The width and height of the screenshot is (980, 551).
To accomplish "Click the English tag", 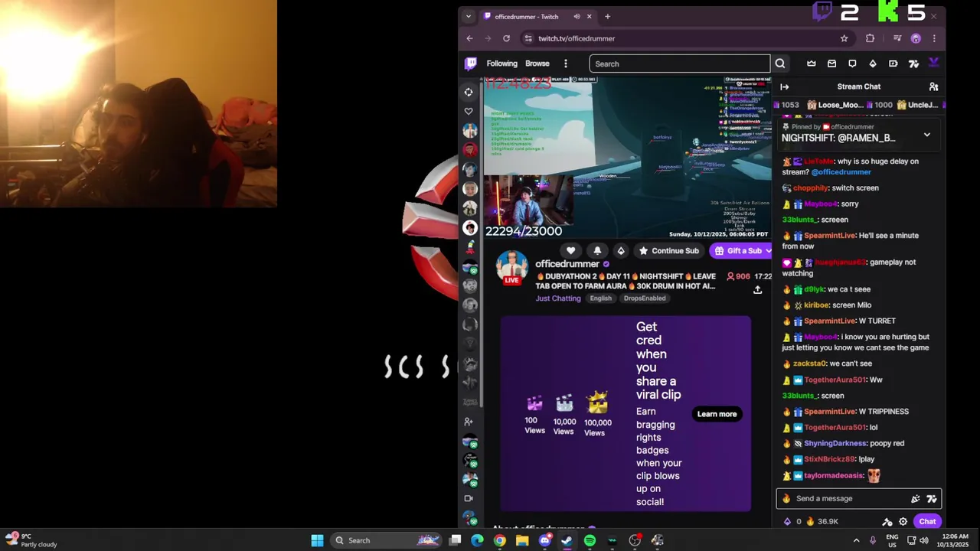I will pos(600,298).
